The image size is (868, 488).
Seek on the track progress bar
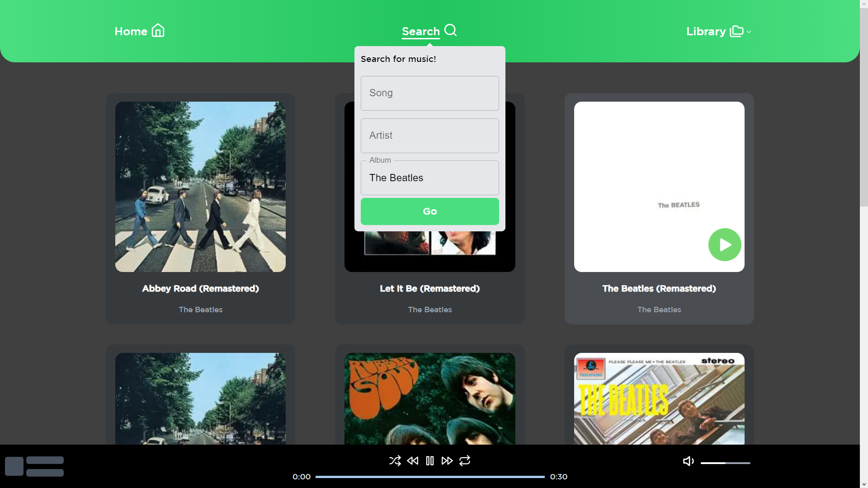click(x=430, y=477)
